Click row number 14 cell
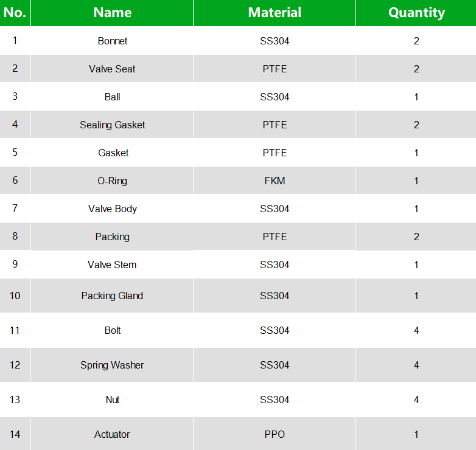The width and height of the screenshot is (476, 450). (15, 434)
